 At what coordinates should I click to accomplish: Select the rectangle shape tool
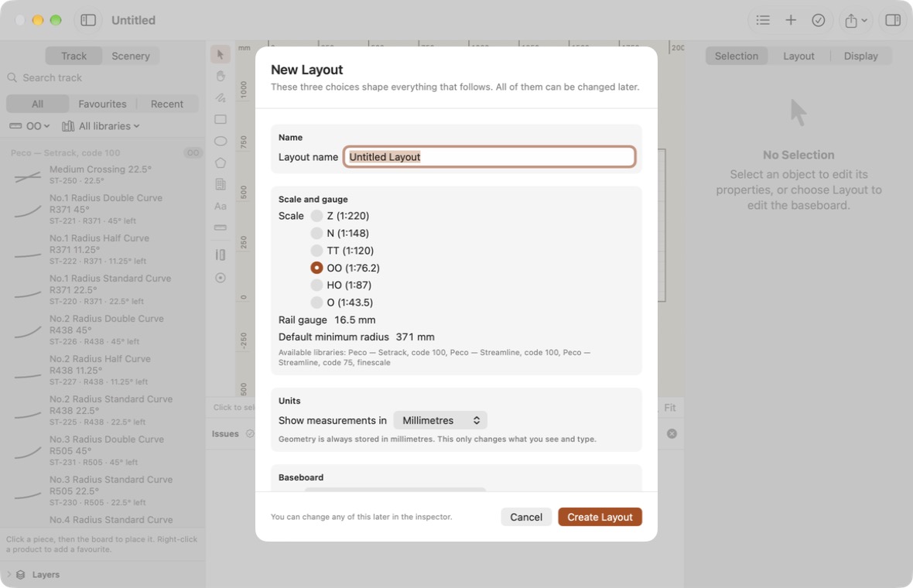pos(220,119)
